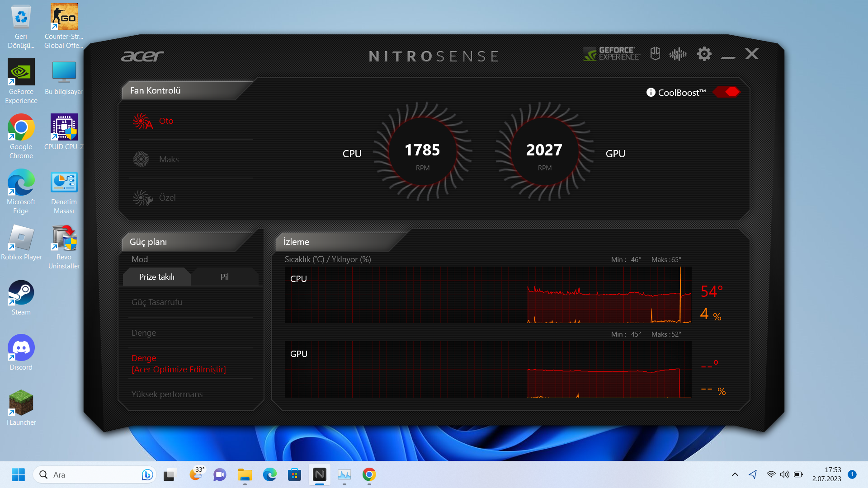The image size is (868, 488).
Task: Click the battery tray icon
Action: click(798, 474)
